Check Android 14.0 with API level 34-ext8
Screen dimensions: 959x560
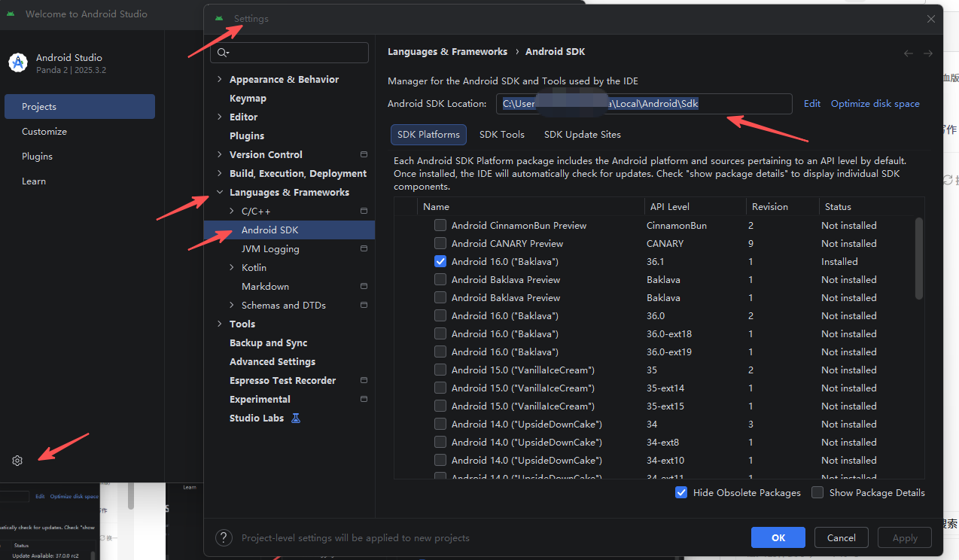pos(440,442)
